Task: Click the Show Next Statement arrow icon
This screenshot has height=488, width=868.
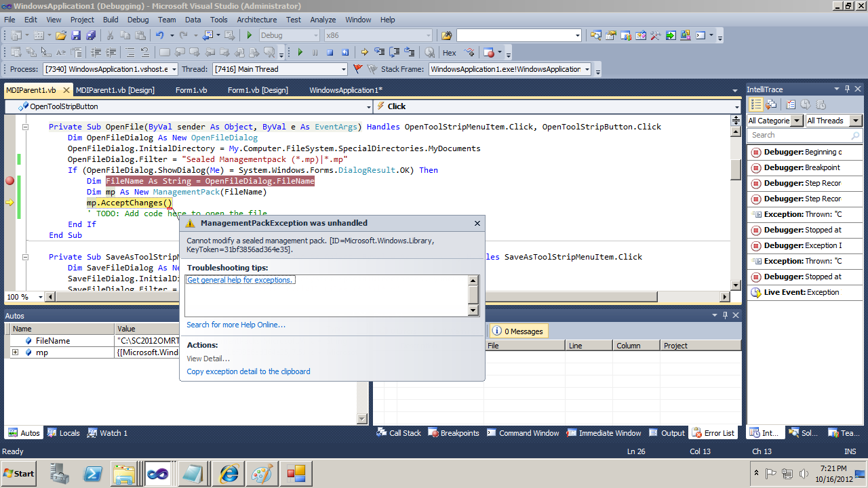Action: click(x=364, y=52)
